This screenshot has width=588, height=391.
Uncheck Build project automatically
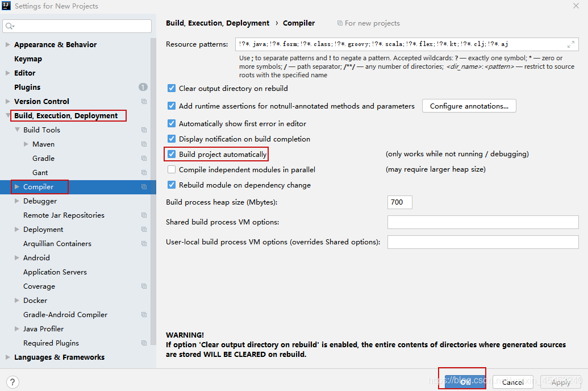click(x=172, y=154)
